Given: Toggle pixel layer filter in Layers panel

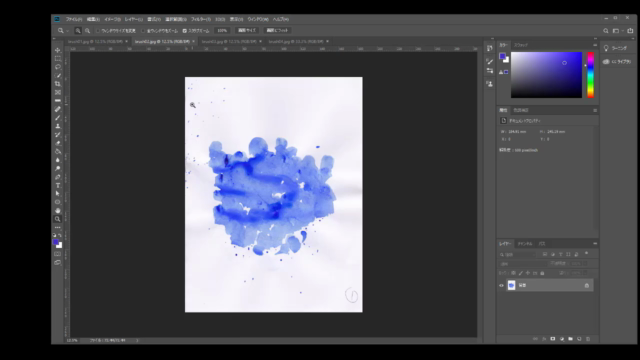Looking at the screenshot, I should click(x=544, y=254).
